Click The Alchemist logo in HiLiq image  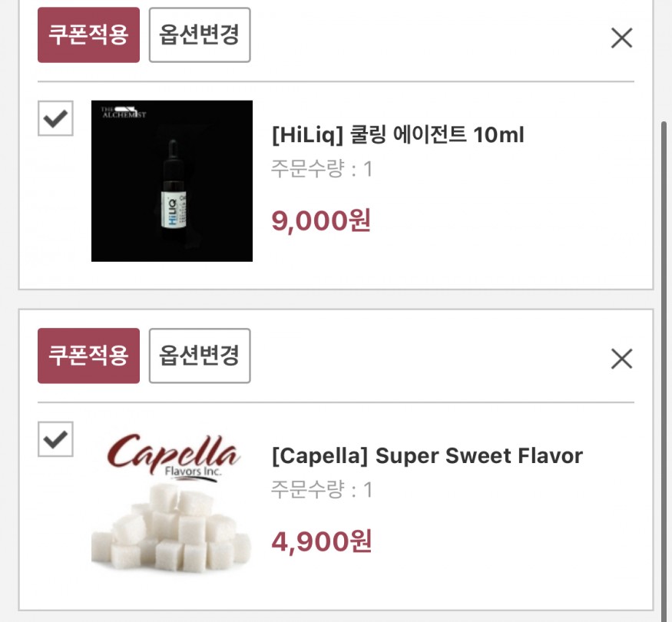click(x=124, y=112)
